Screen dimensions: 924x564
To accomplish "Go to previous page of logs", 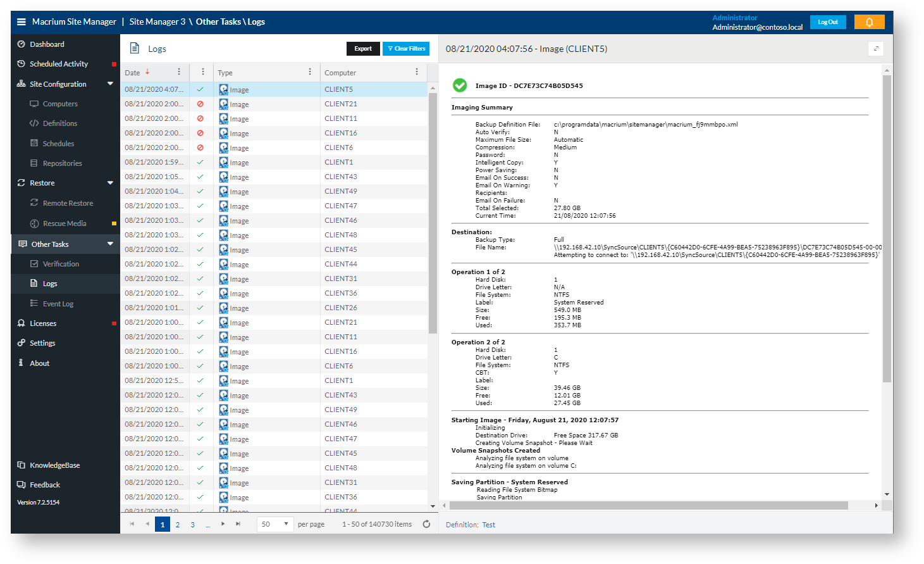I will pyautogui.click(x=147, y=524).
